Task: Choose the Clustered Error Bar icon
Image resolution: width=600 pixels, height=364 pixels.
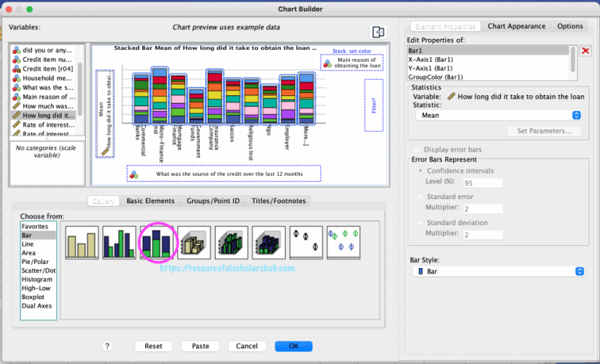Action: click(344, 242)
